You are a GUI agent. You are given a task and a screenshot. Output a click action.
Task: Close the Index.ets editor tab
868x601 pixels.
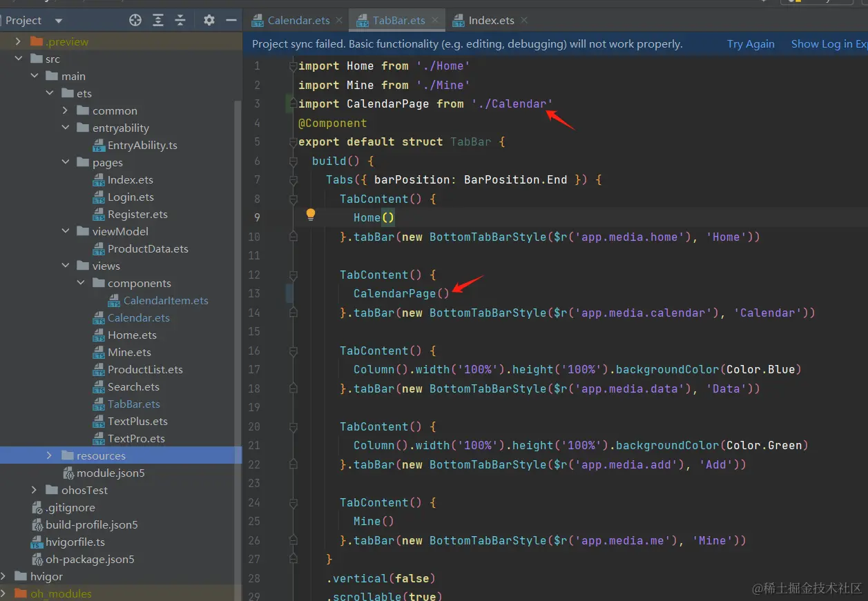click(x=524, y=20)
